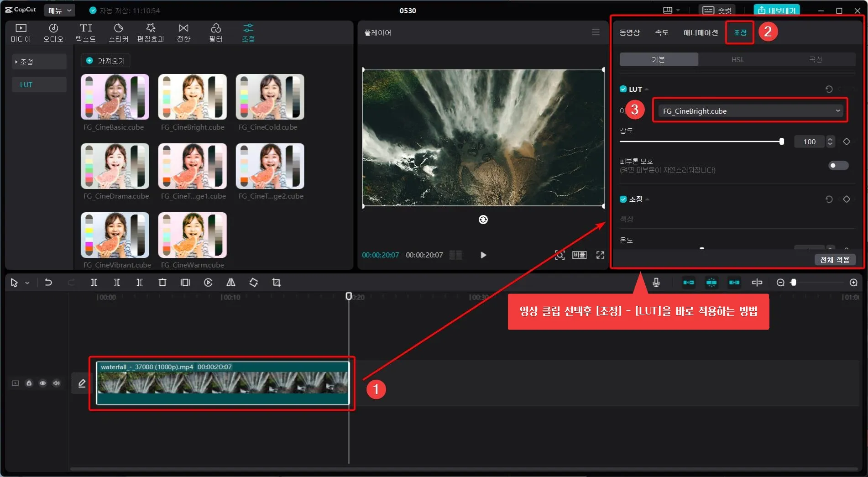Screen dimensions: 868x477
Task: Click the split clip tool
Action: coord(94,283)
